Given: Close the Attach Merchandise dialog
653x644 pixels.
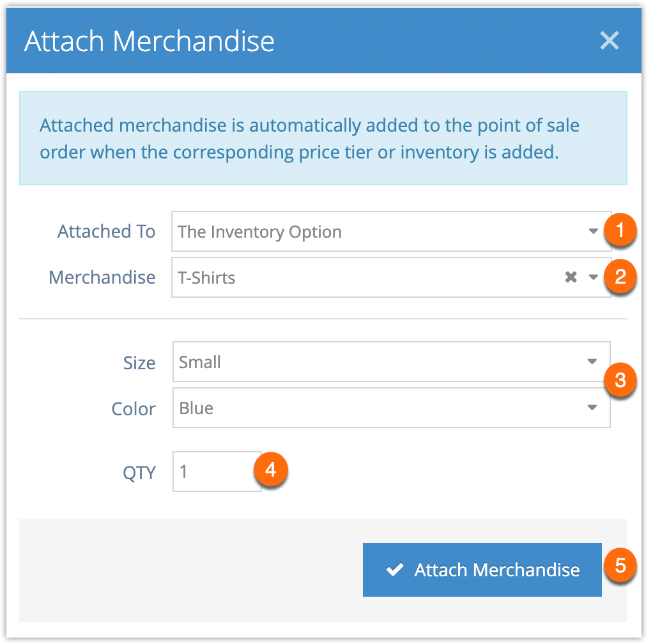Looking at the screenshot, I should [x=610, y=41].
